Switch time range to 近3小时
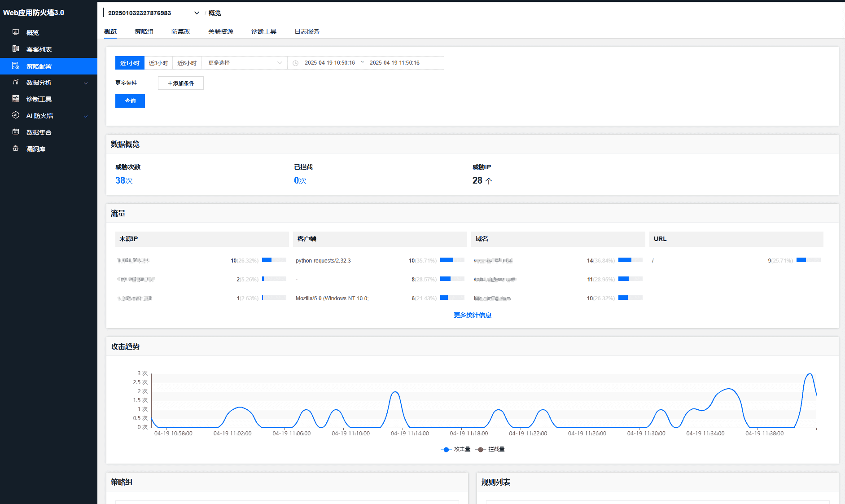This screenshot has height=504, width=845. click(158, 63)
